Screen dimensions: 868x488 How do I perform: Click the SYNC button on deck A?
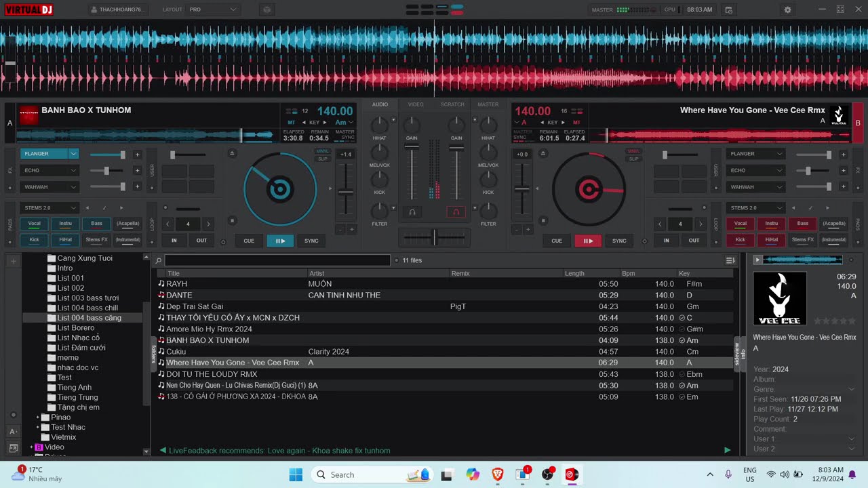[311, 241]
